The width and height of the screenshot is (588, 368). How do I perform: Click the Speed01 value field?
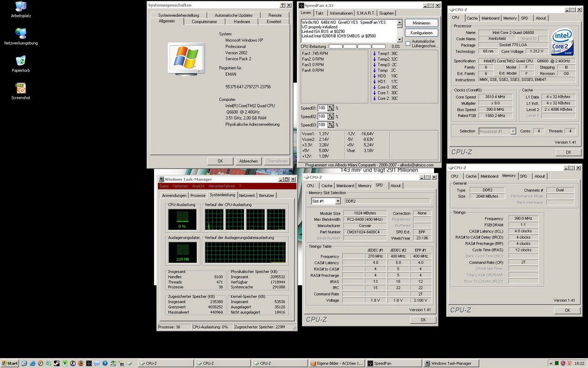322,108
